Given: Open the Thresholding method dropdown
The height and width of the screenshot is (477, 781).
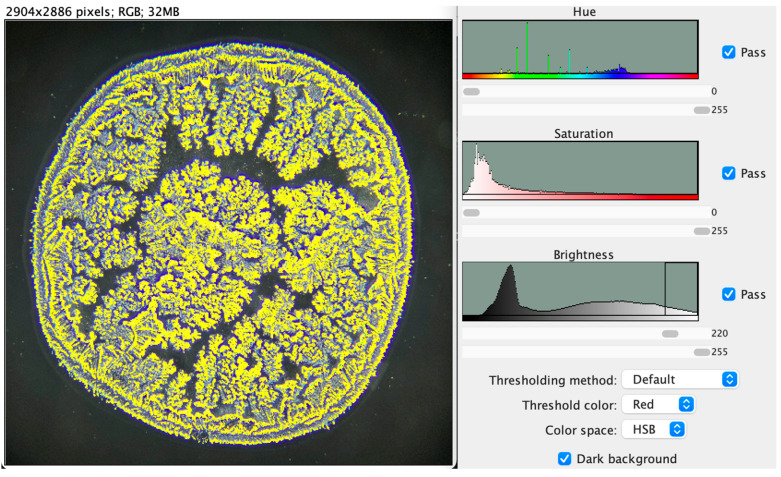Looking at the screenshot, I should [x=680, y=379].
